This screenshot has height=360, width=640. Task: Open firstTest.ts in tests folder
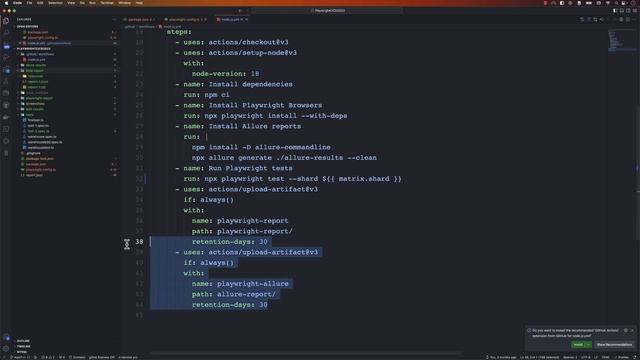(x=36, y=120)
